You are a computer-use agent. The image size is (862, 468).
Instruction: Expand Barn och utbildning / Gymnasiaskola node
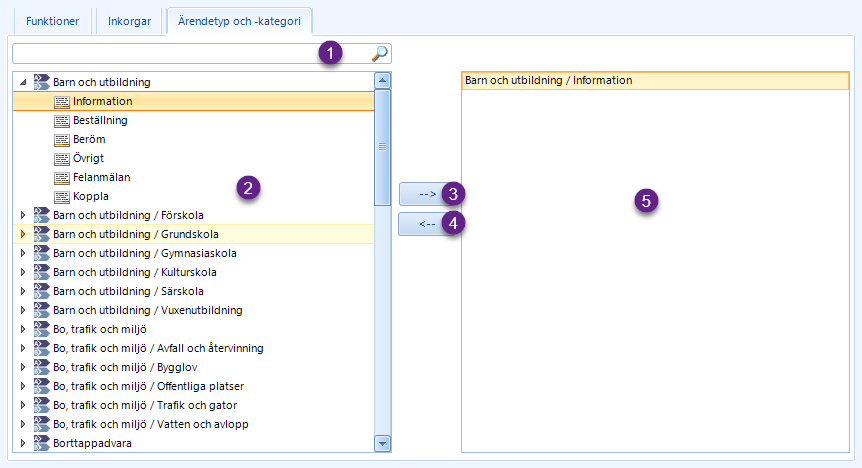click(x=23, y=253)
